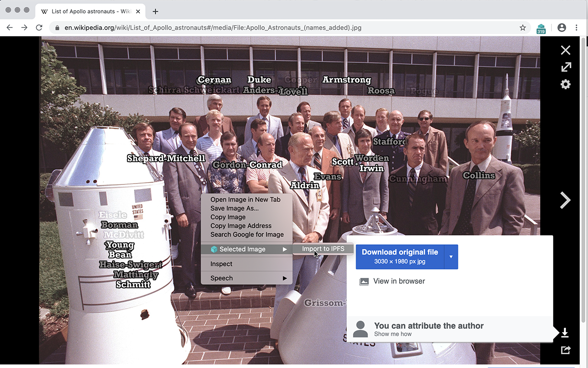
Task: Reload the page
Action: pyautogui.click(x=39, y=28)
